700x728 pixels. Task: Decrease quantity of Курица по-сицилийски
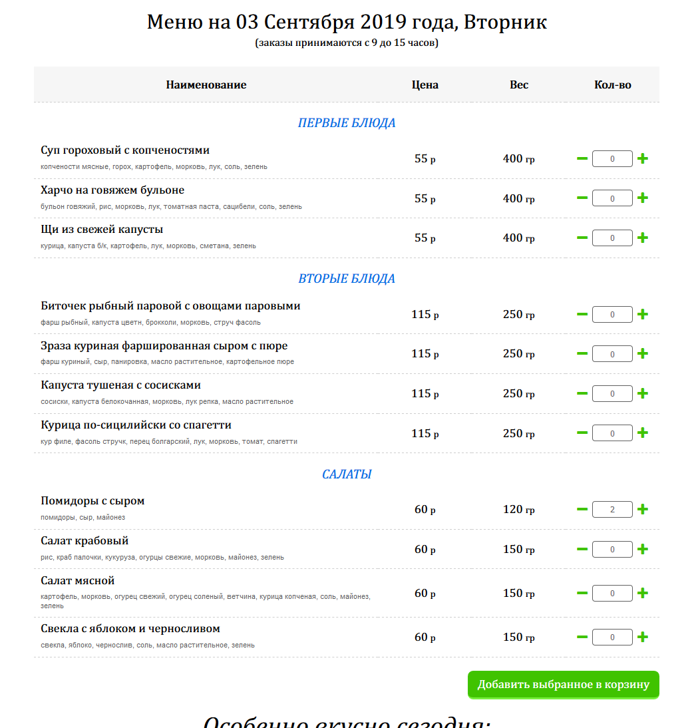pos(582,433)
